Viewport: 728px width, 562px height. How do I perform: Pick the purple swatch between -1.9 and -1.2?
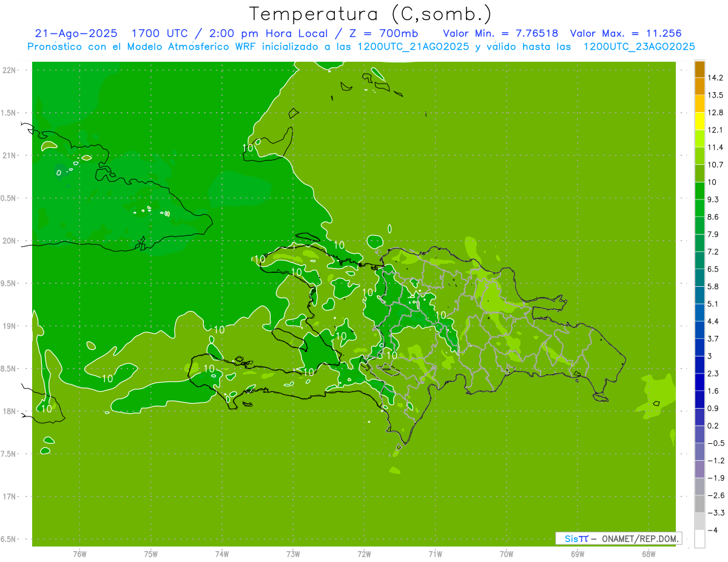(x=699, y=469)
